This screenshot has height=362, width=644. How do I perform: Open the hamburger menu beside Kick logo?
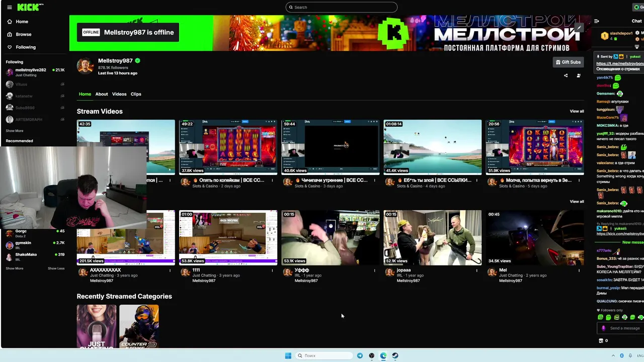[x=9, y=7]
